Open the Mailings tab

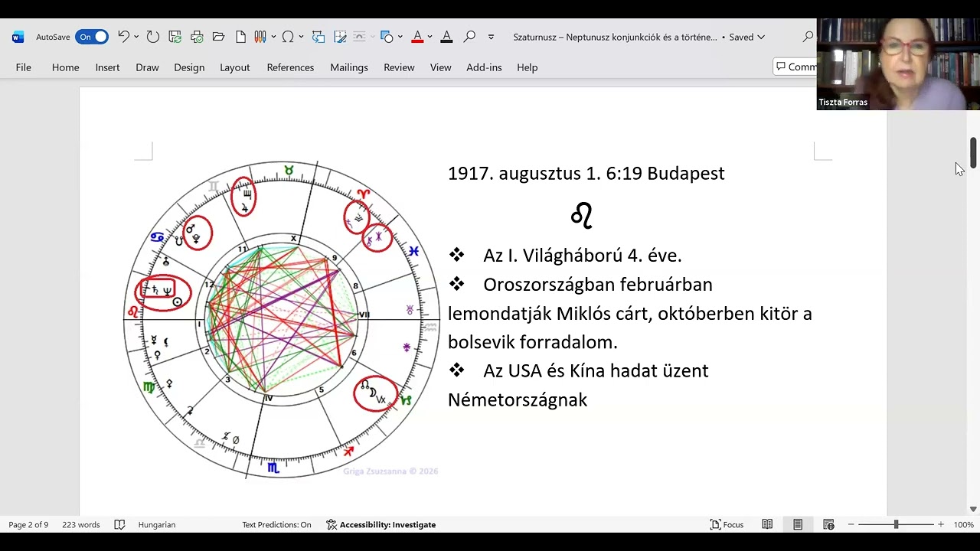349,67
